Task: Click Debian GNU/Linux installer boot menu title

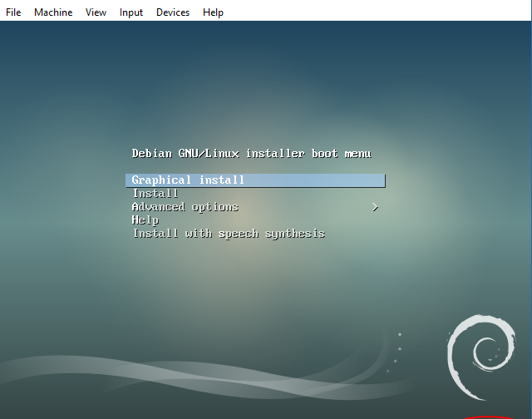Action: click(251, 153)
